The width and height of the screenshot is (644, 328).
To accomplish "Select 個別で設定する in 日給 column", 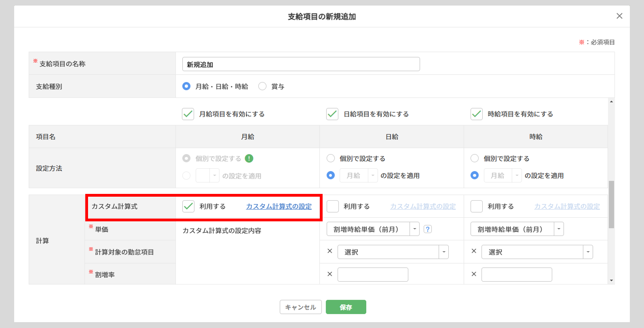I will tap(331, 158).
